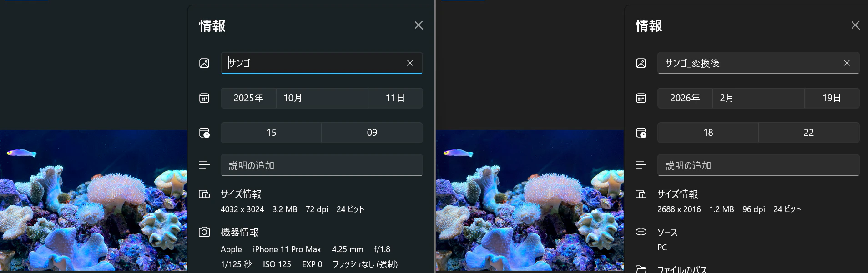Open the hour selector showing 18
This screenshot has height=273, width=868.
(708, 133)
